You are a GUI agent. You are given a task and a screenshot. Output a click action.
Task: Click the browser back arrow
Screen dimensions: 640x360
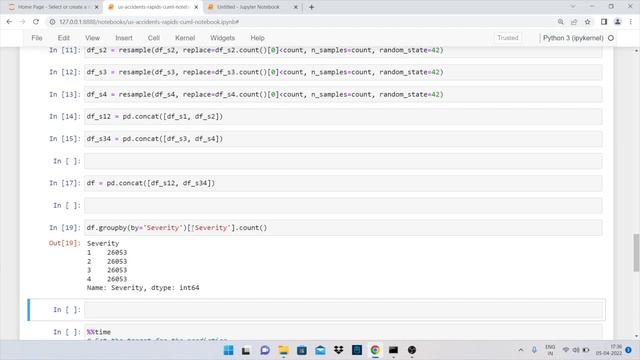click(x=9, y=22)
